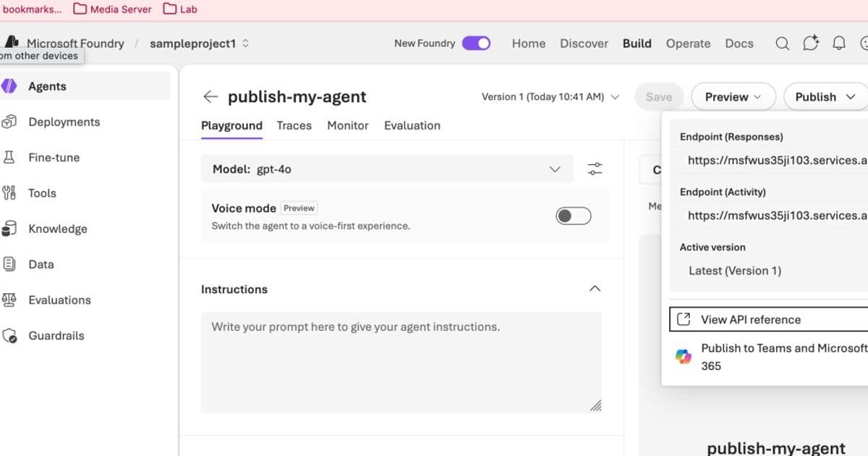Image resolution: width=868 pixels, height=456 pixels.
Task: Expand the Model gpt-4o dropdown
Action: click(x=387, y=169)
